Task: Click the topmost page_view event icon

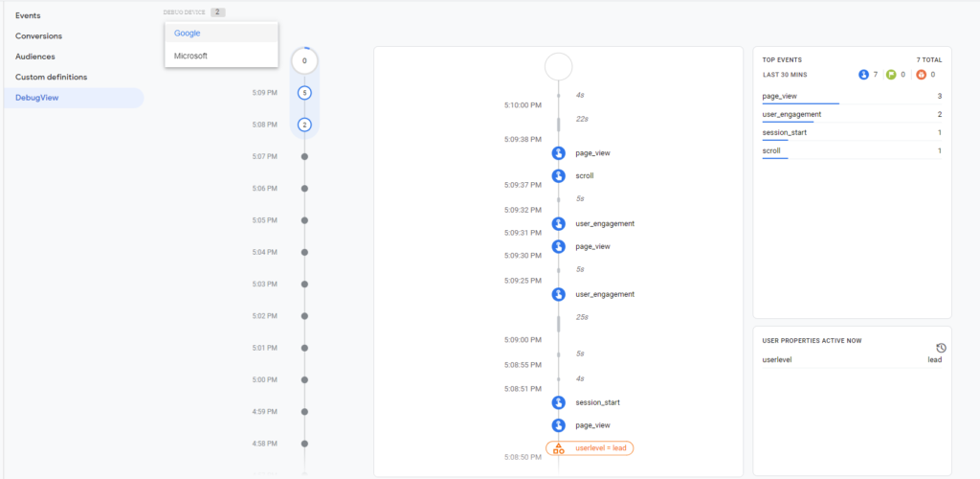Action: [558, 153]
